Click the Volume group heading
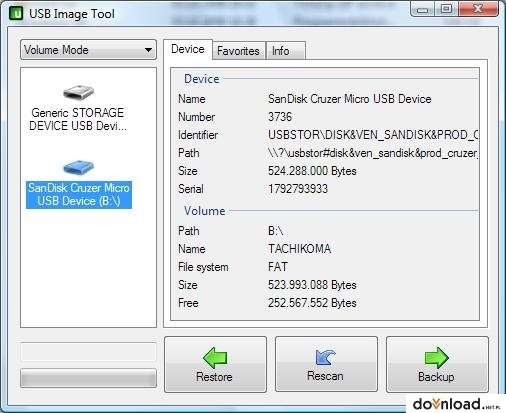Screen dimensions: 506x413 point(205,211)
